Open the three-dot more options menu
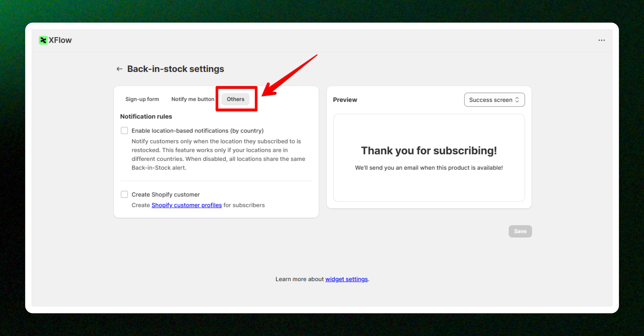The image size is (644, 336). click(x=601, y=40)
